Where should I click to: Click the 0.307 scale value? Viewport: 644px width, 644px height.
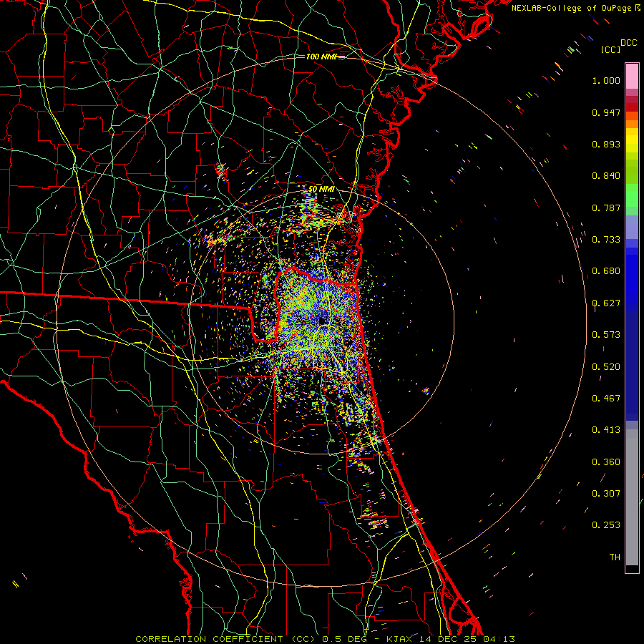[x=606, y=494]
